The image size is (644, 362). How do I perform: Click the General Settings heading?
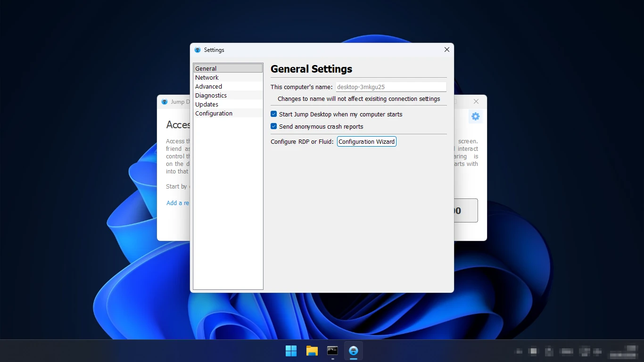[312, 69]
